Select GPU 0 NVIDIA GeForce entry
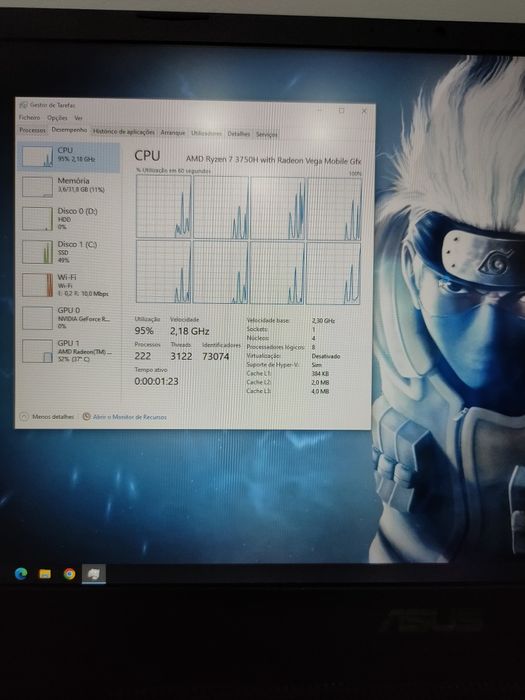This screenshot has width=525, height=700. [x=69, y=318]
